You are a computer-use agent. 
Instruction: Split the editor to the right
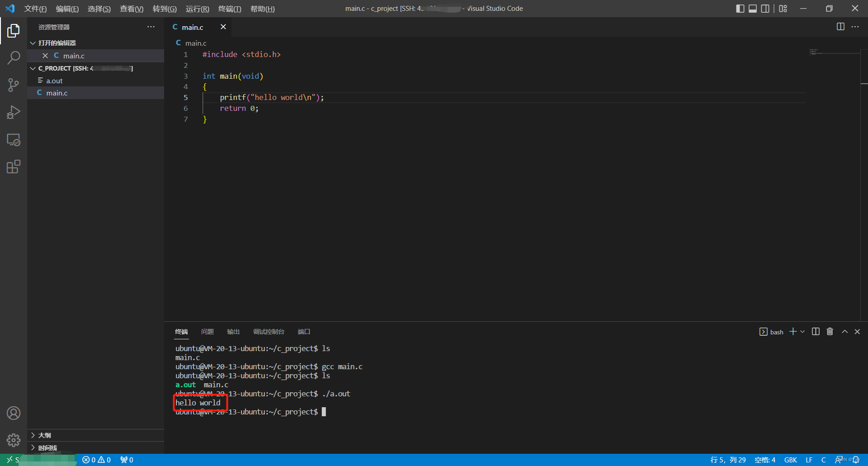click(x=840, y=27)
